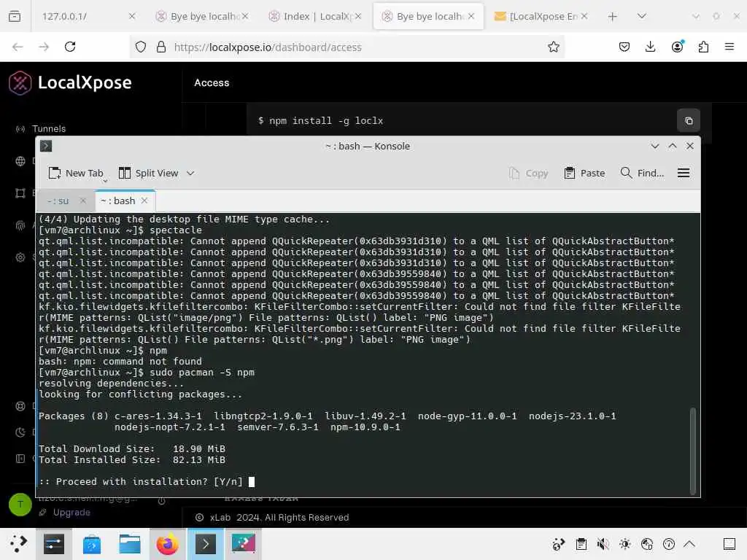
Task: Reload the current page
Action: tap(70, 47)
